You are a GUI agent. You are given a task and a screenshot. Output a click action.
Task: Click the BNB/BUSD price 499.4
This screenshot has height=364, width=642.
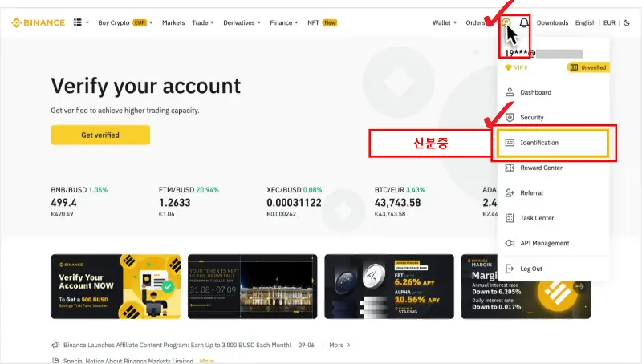tap(64, 203)
